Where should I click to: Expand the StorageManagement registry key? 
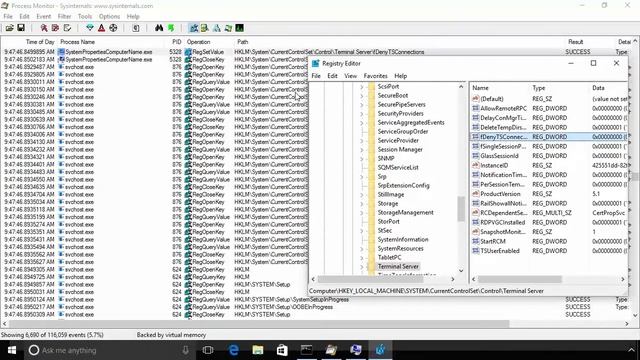pos(362,212)
